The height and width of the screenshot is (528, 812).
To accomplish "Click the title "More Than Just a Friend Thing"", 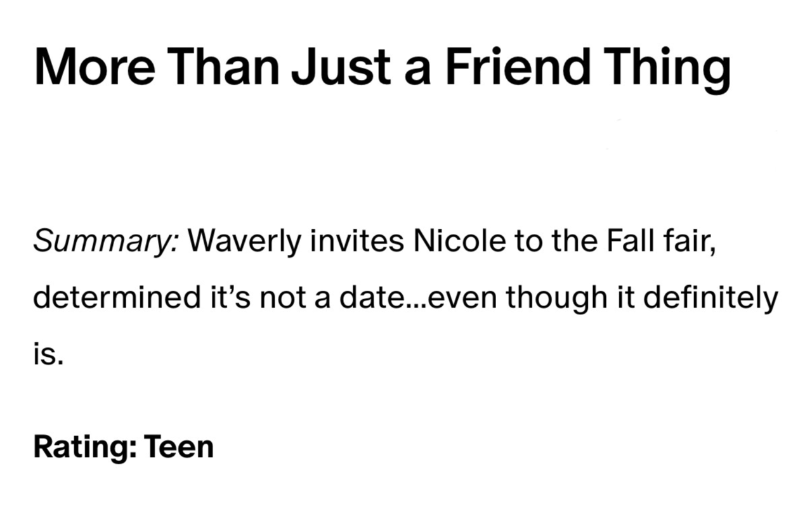I will [382, 66].
